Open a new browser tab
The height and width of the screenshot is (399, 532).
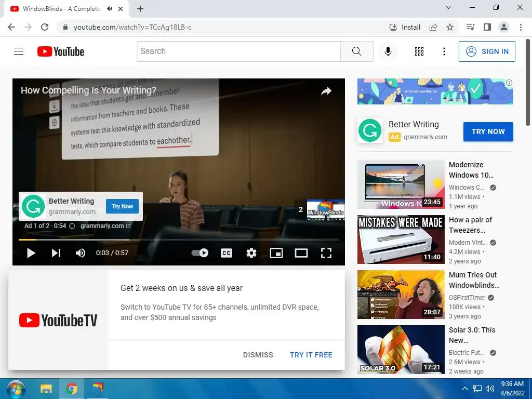[x=140, y=9]
